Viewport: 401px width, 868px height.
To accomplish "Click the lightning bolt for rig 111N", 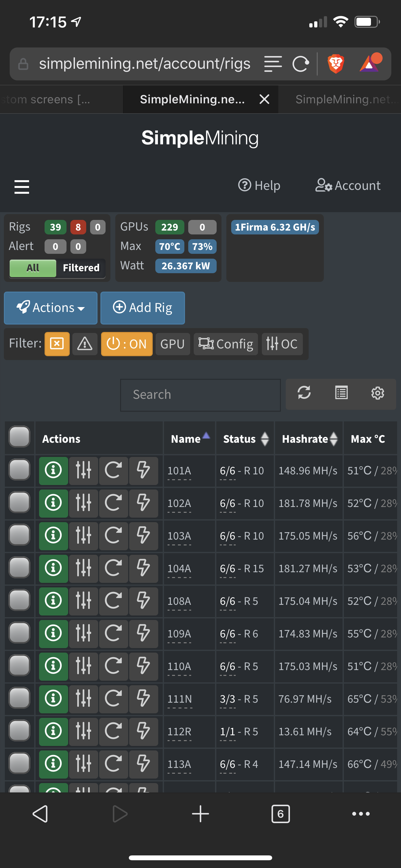I will pos(143,699).
